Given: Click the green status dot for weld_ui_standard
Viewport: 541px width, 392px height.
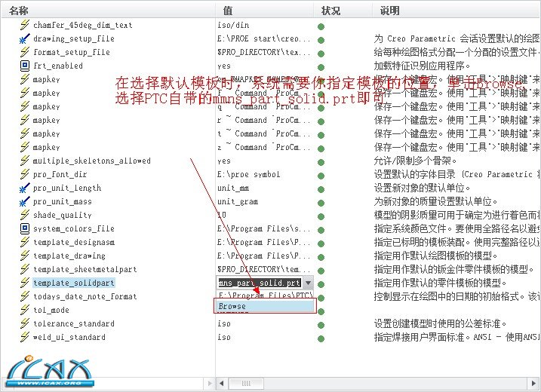Looking at the screenshot, I should pyautogui.click(x=321, y=338).
